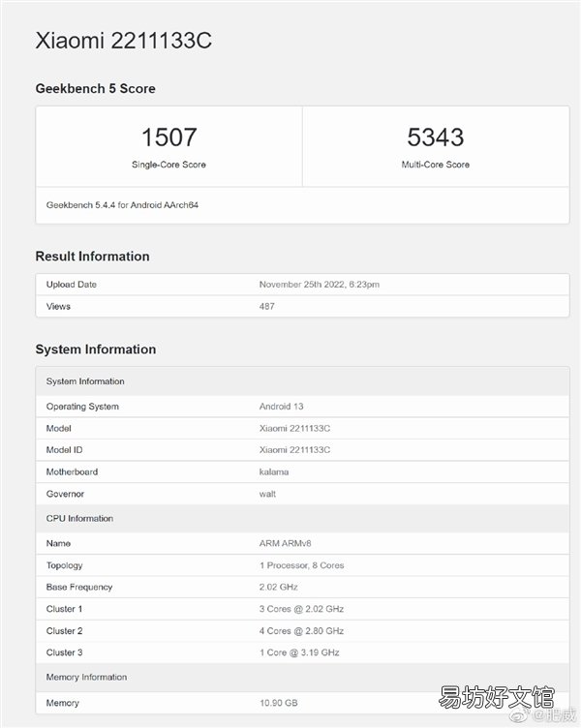
Task: Click the Cluster 3 label
Action: [64, 652]
